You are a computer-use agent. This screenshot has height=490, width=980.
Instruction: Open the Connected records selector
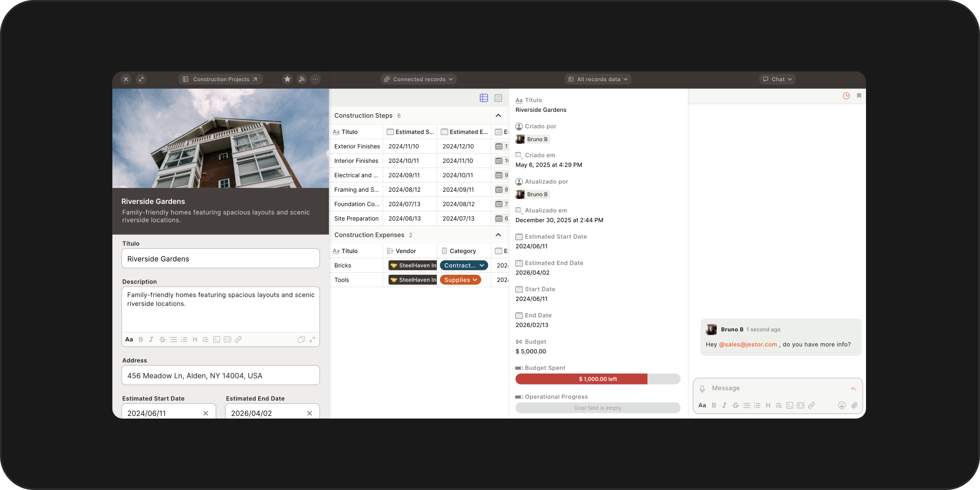(x=418, y=79)
